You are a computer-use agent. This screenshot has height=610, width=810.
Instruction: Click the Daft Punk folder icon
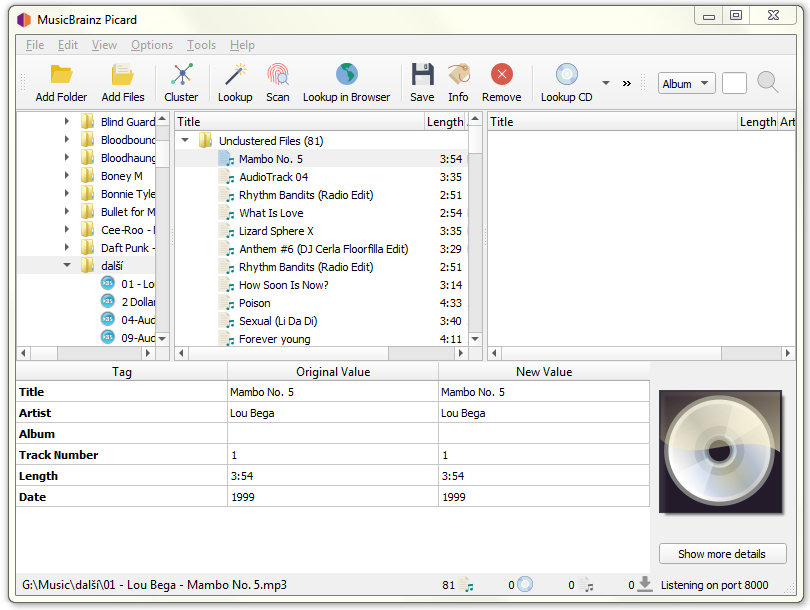(x=87, y=247)
